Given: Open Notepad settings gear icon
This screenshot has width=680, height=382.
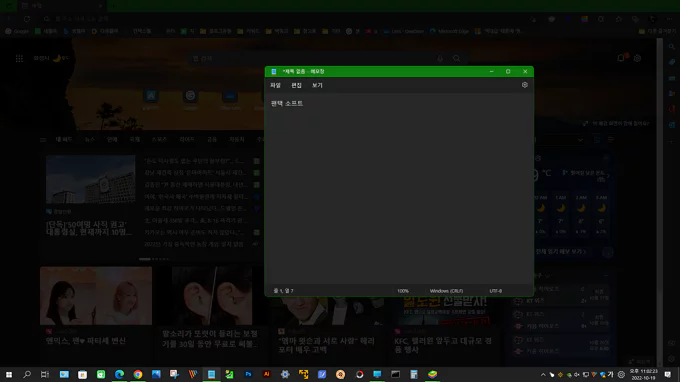Looking at the screenshot, I should (525, 85).
